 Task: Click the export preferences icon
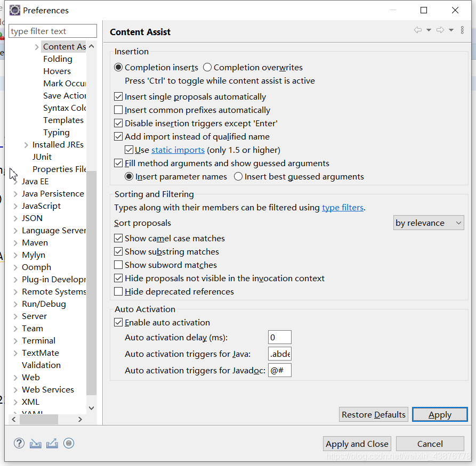pos(52,444)
